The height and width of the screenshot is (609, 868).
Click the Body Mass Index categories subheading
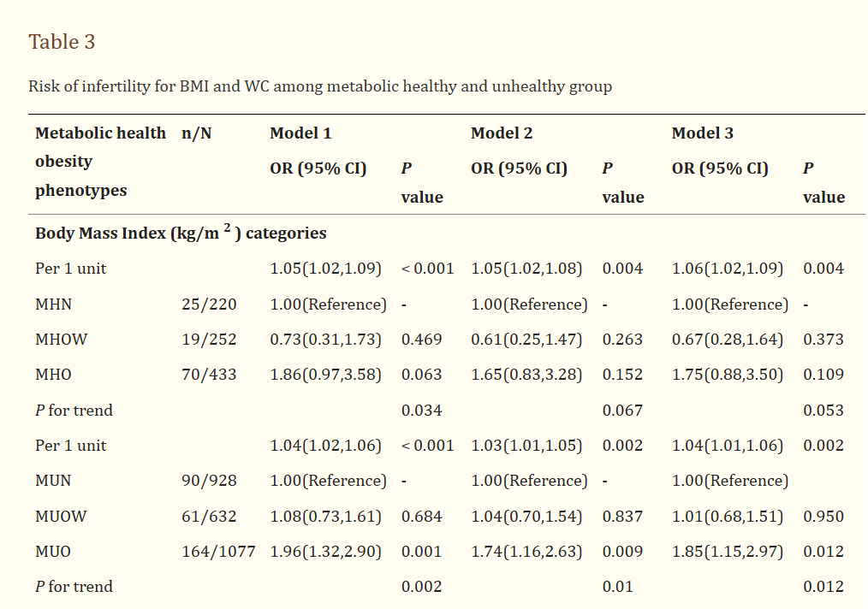[x=181, y=234]
